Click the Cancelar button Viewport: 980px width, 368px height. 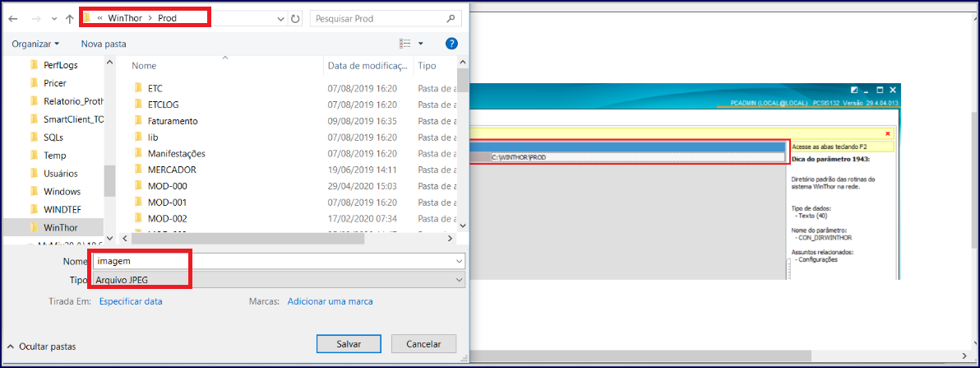(423, 343)
